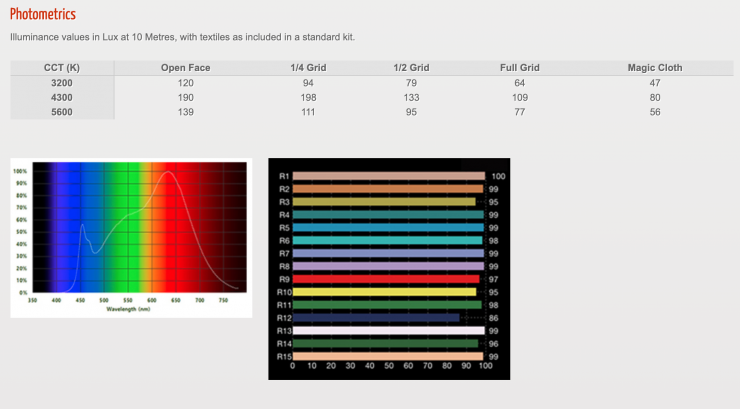740x409 pixels.
Task: Click the 4300 CCT row label
Action: 62,98
